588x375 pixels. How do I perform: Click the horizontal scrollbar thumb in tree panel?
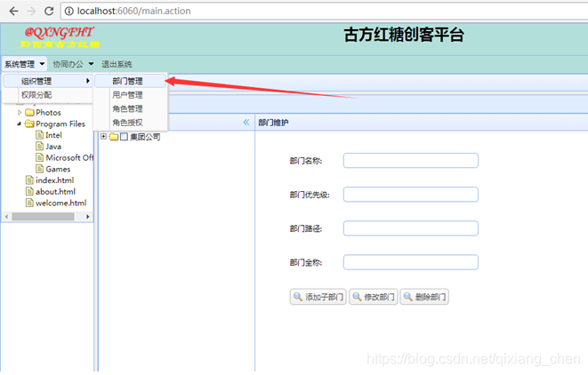(43, 217)
